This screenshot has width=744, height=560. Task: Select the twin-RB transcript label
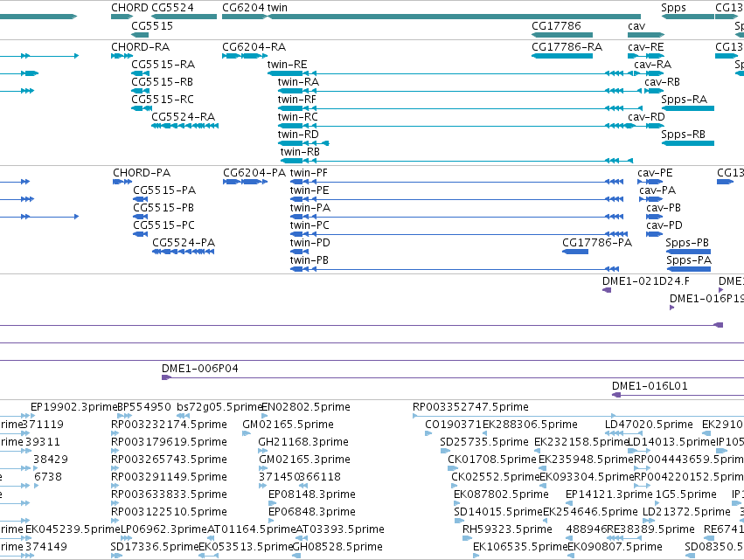click(x=300, y=152)
